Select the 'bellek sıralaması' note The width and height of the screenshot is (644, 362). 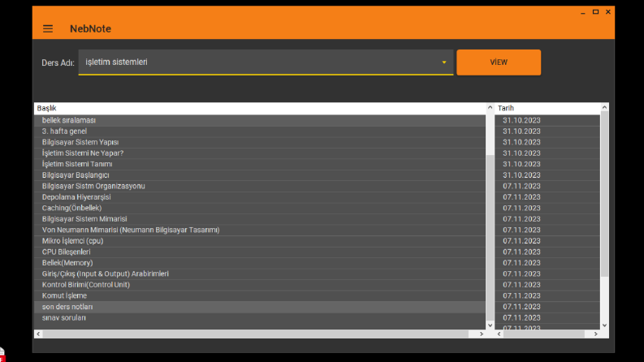click(260, 120)
